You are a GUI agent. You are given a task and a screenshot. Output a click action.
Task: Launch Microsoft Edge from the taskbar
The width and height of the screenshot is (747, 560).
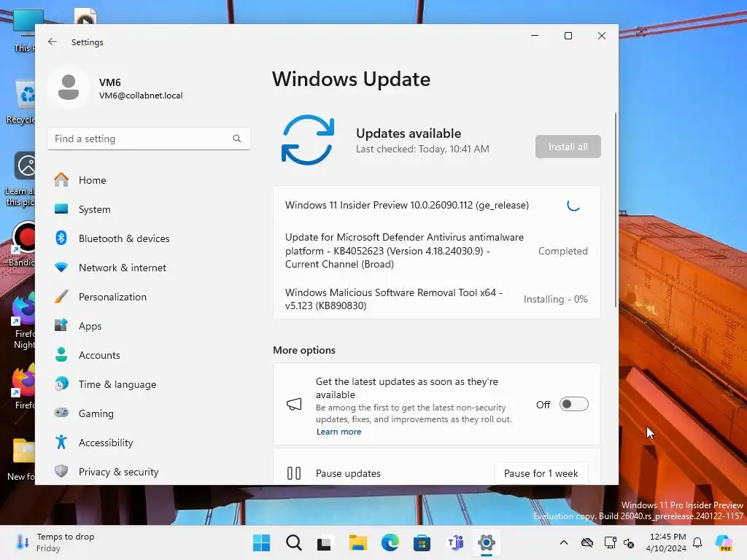click(390, 542)
